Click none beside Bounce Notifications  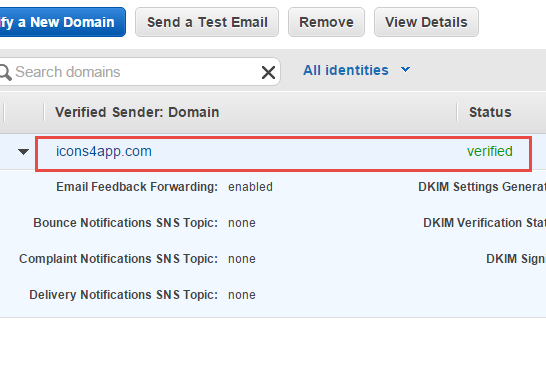click(x=242, y=223)
